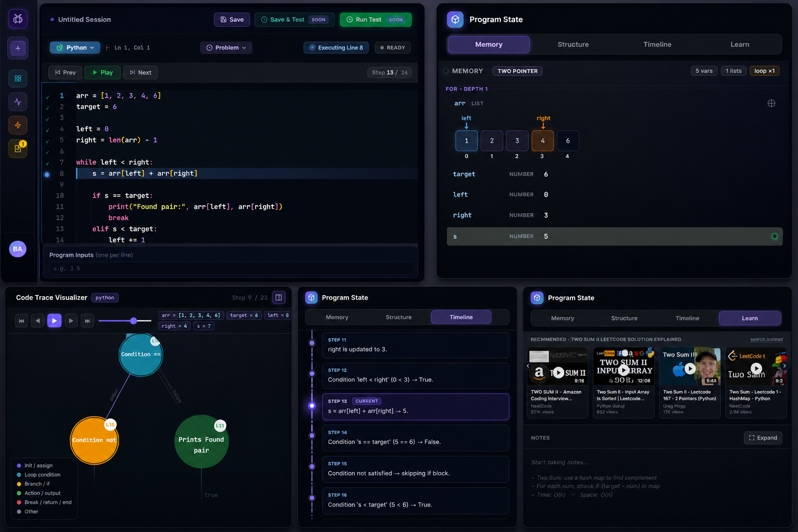Click the plus icon for a new session
The height and width of the screenshot is (532, 798).
click(x=18, y=48)
